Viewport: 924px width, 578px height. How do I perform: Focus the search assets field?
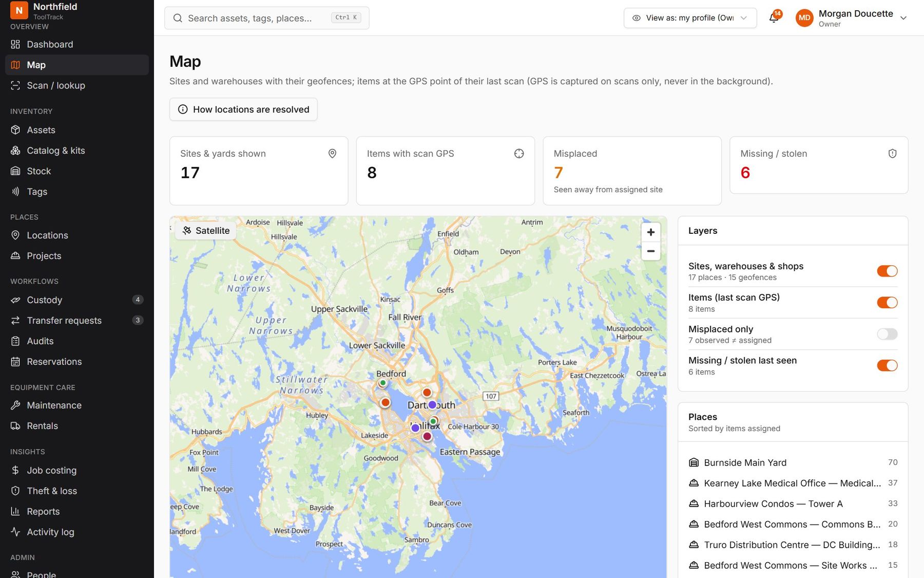(x=266, y=18)
